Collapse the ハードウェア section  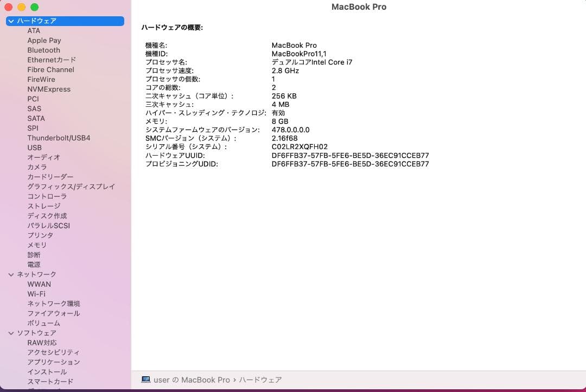click(10, 21)
